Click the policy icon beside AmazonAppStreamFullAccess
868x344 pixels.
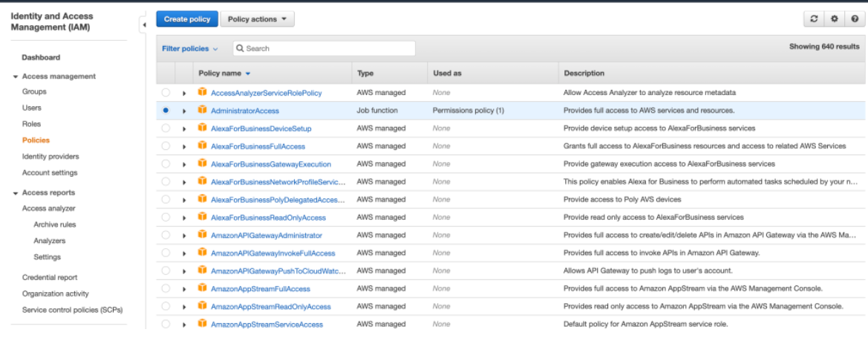pos(202,288)
